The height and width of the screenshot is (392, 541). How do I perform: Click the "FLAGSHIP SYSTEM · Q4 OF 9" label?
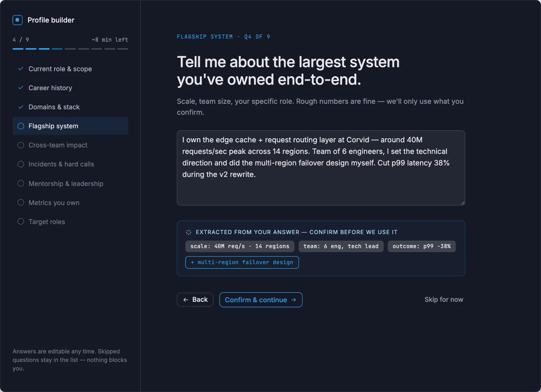pos(224,36)
